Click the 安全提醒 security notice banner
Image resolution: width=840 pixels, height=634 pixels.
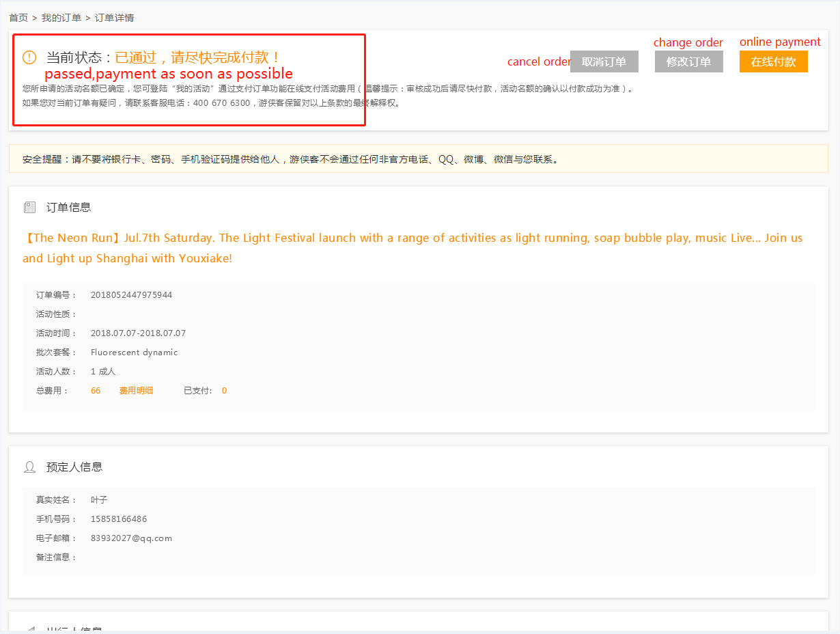point(419,158)
